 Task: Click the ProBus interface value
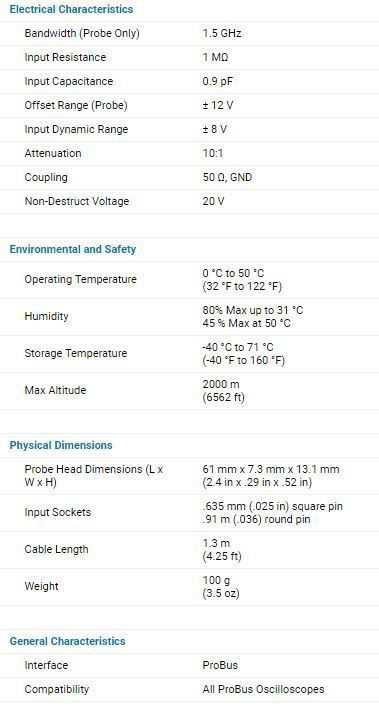pyautogui.click(x=220, y=665)
